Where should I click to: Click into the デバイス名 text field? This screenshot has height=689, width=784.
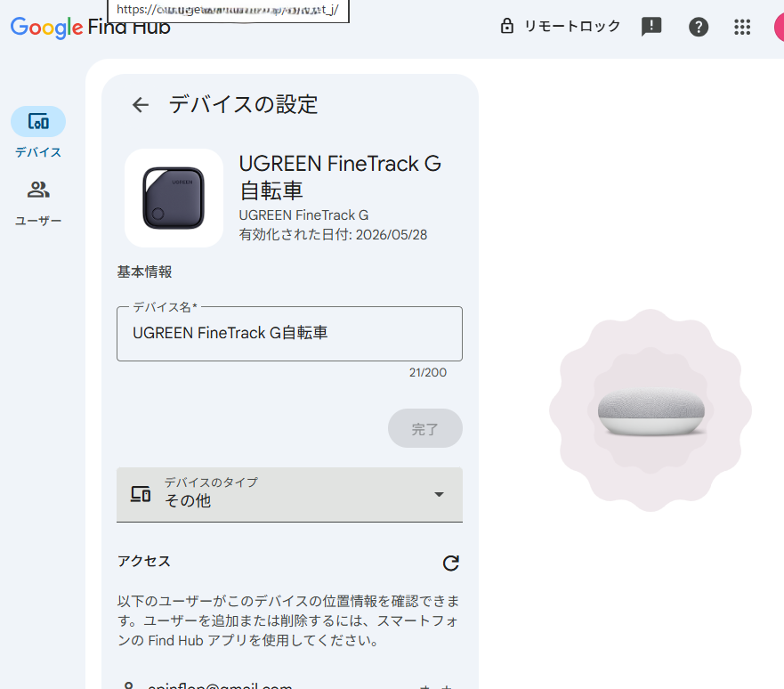(x=289, y=334)
